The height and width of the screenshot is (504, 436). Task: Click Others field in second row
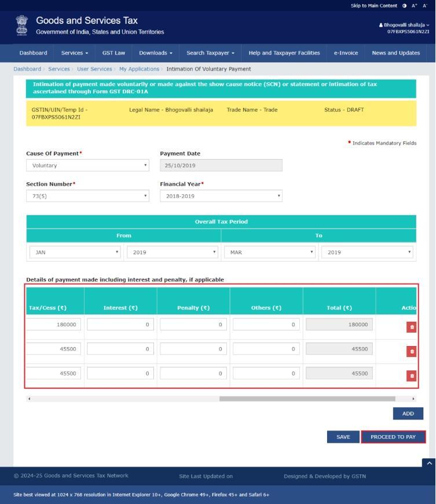click(x=266, y=349)
